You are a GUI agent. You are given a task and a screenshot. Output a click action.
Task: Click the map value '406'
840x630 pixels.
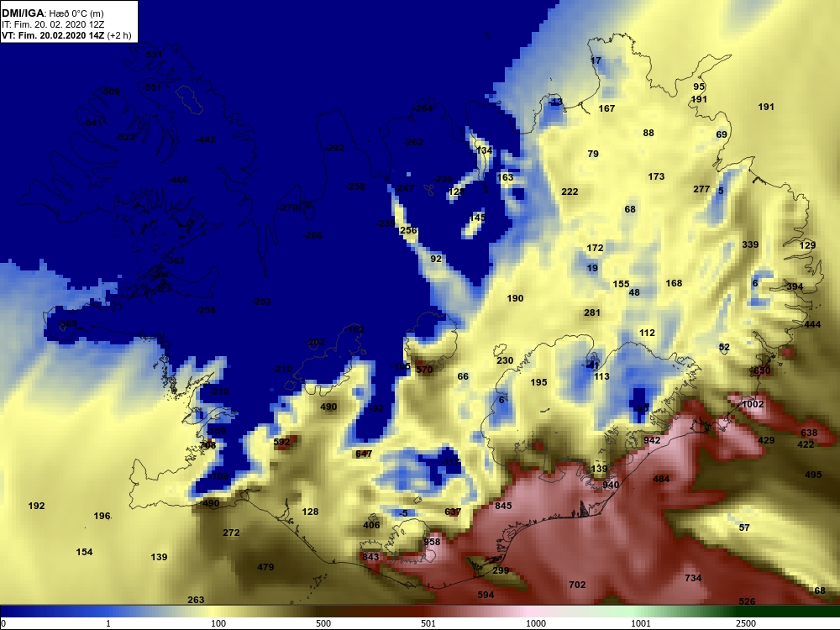371,525
